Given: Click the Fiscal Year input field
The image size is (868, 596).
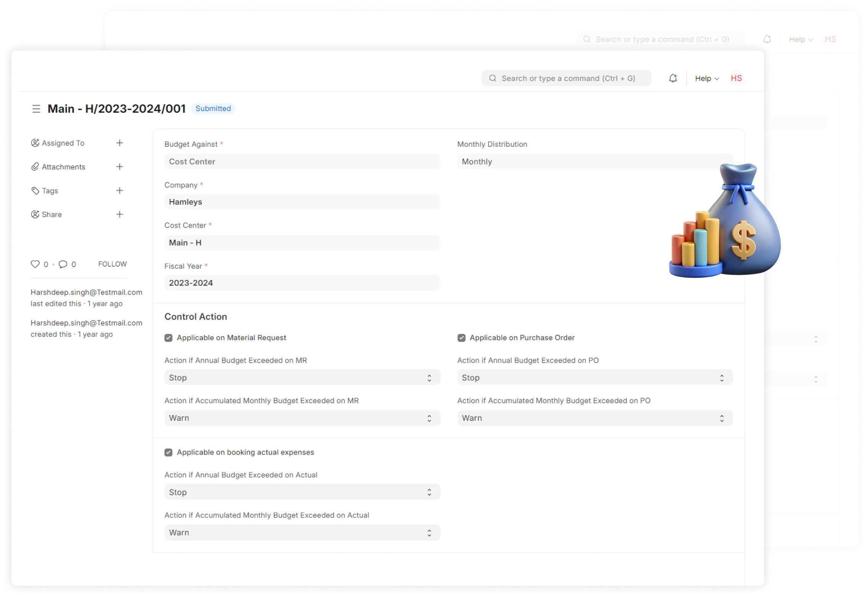Looking at the screenshot, I should click(x=302, y=282).
